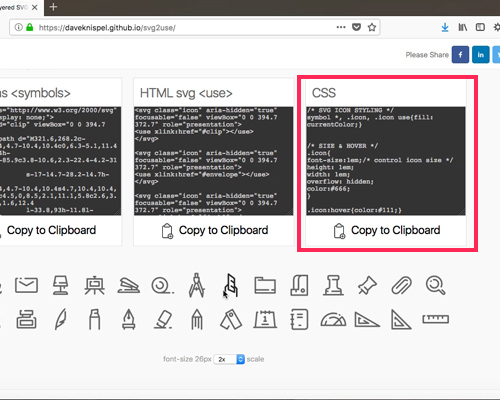This screenshot has height=400, width=500.
Task: Choose the calendar icon
Action: point(265,319)
